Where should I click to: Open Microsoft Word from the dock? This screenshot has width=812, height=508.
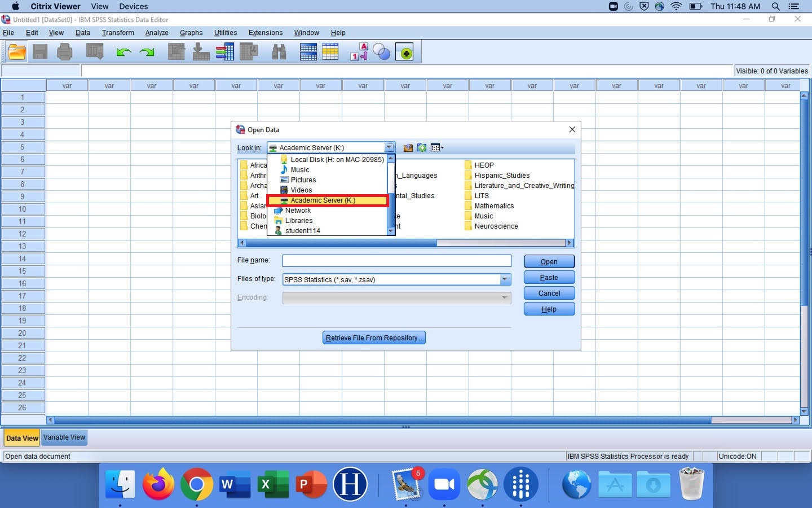point(235,484)
